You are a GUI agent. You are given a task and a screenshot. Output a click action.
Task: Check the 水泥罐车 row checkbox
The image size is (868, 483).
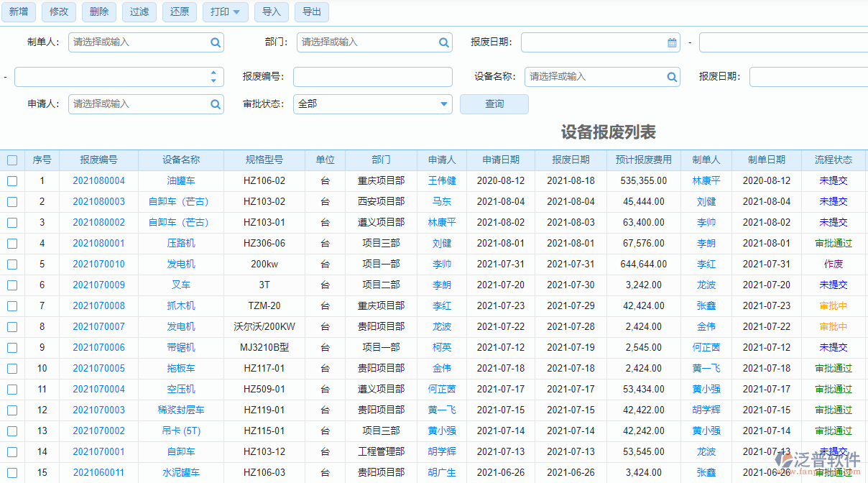coord(12,472)
